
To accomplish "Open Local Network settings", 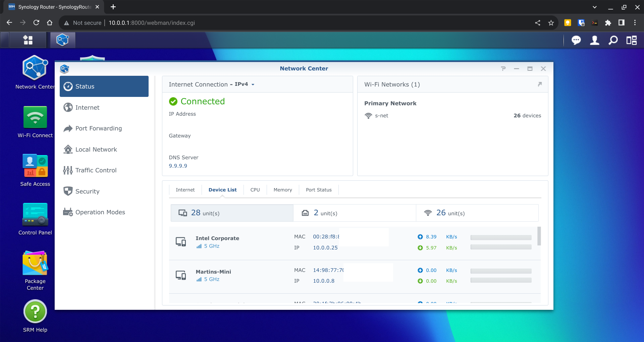I will [x=104, y=149].
